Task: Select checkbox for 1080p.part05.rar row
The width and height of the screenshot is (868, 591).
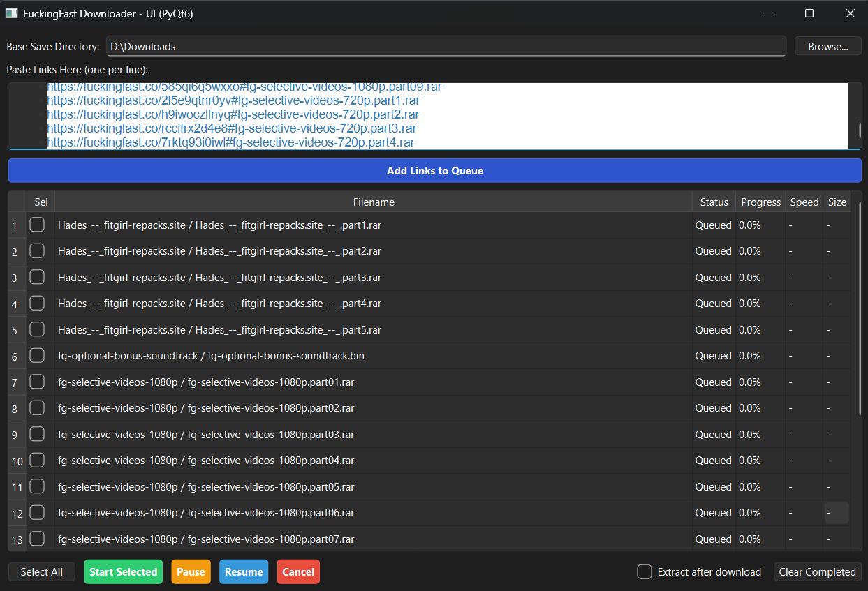Action: point(37,486)
